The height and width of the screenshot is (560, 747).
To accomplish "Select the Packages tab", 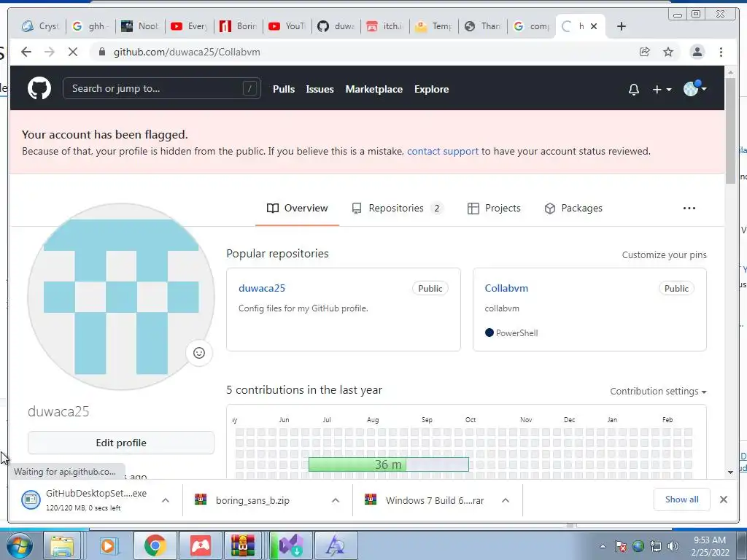I will point(573,208).
